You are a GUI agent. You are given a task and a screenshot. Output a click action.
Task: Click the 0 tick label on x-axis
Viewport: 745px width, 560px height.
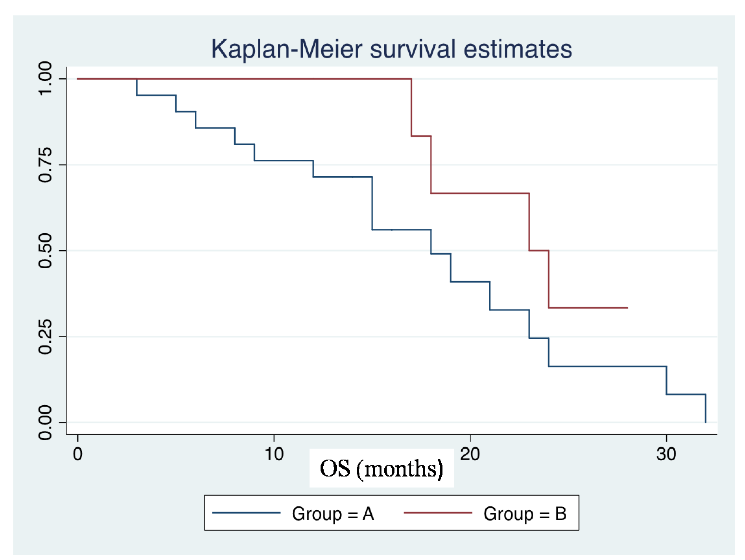77,454
